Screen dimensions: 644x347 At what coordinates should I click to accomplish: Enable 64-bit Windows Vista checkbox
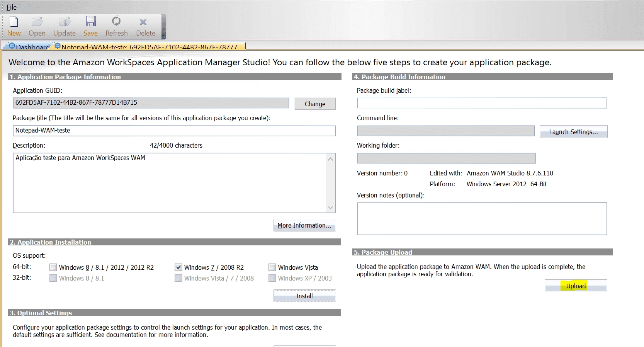pyautogui.click(x=272, y=267)
